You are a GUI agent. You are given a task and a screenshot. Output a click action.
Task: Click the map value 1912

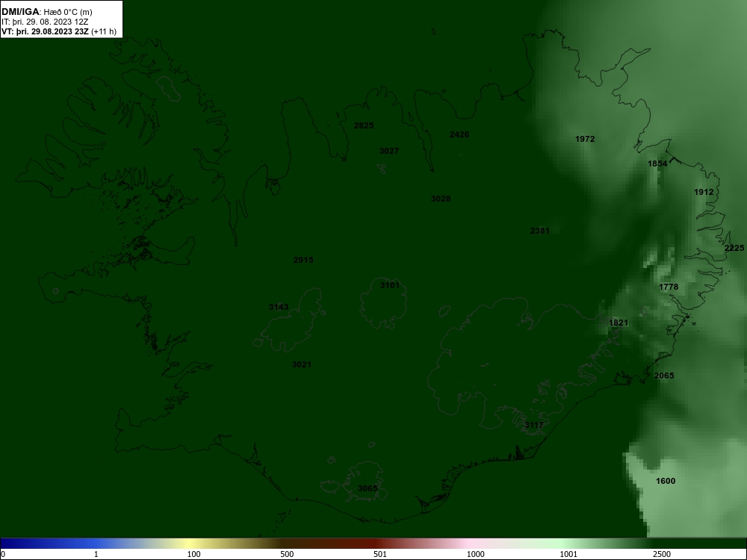coord(704,193)
